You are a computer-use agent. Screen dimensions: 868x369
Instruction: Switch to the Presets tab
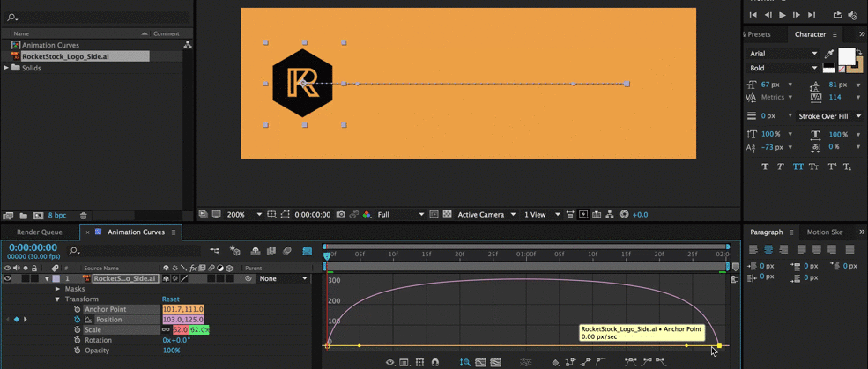tap(759, 34)
